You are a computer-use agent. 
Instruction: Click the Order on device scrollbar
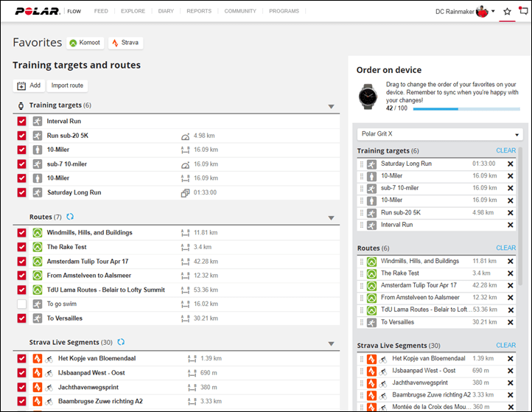click(x=520, y=216)
